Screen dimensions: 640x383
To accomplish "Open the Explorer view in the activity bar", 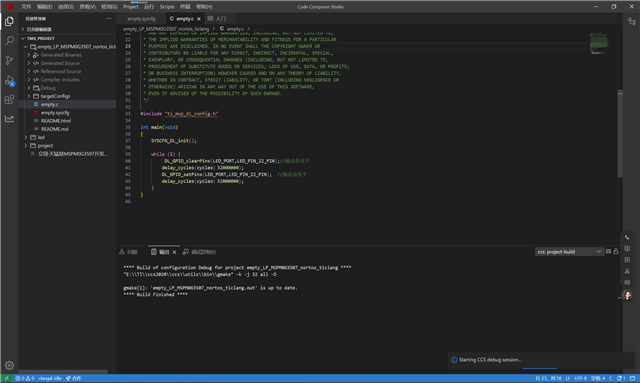I will coord(9,21).
